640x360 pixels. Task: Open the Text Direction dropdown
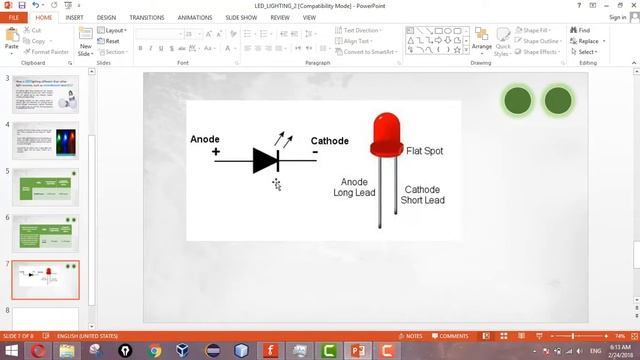(x=358, y=30)
